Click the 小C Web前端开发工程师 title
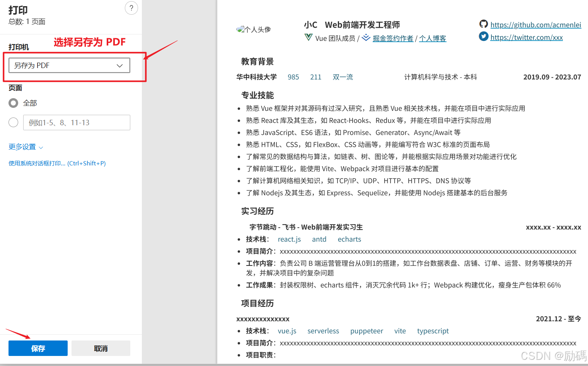The height and width of the screenshot is (366, 588). pyautogui.click(x=352, y=25)
